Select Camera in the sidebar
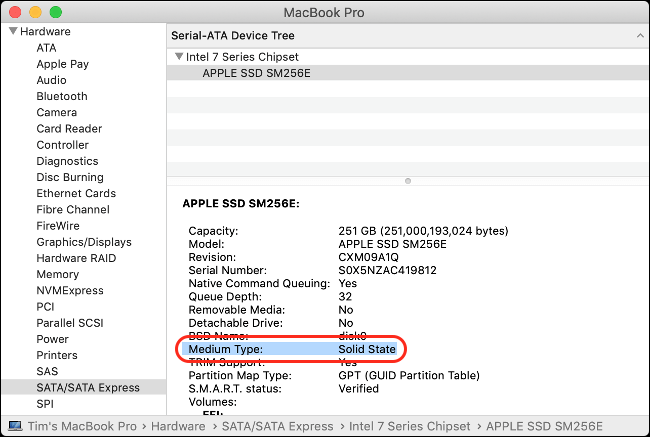This screenshot has width=650, height=437. tap(56, 112)
